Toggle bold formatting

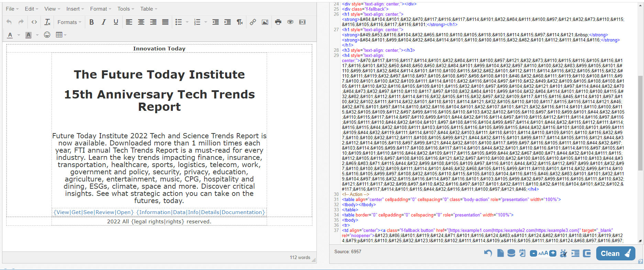91,22
